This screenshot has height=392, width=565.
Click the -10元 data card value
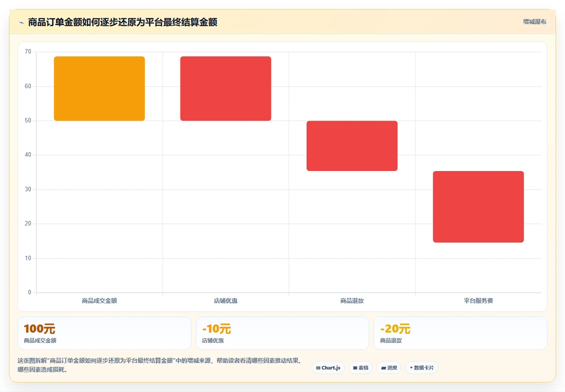coord(217,329)
